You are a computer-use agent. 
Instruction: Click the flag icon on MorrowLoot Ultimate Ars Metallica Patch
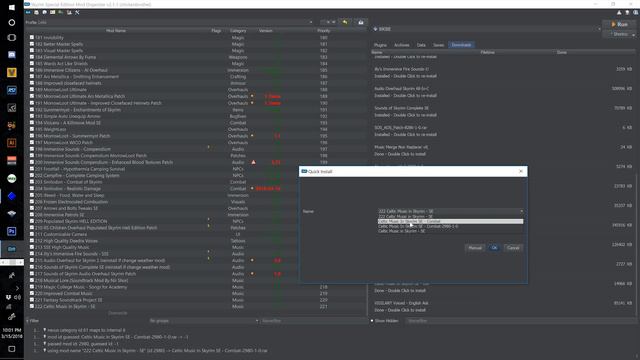pos(252,96)
